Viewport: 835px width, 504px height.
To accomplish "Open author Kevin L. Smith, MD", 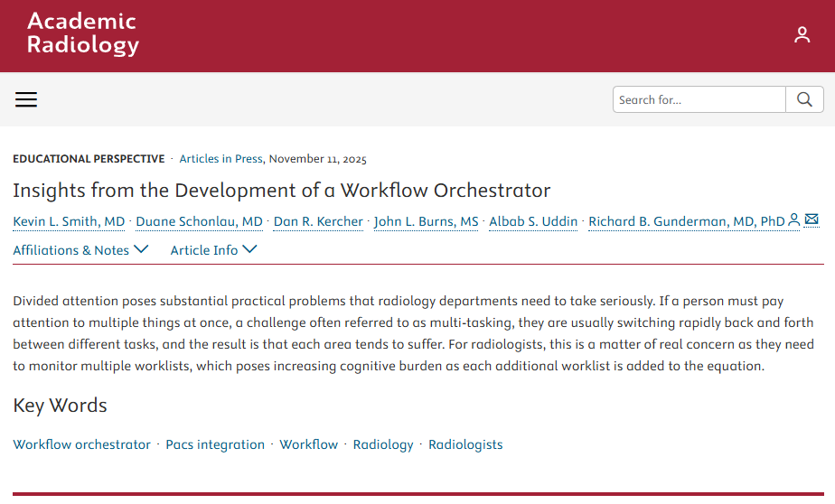I will pyautogui.click(x=69, y=221).
